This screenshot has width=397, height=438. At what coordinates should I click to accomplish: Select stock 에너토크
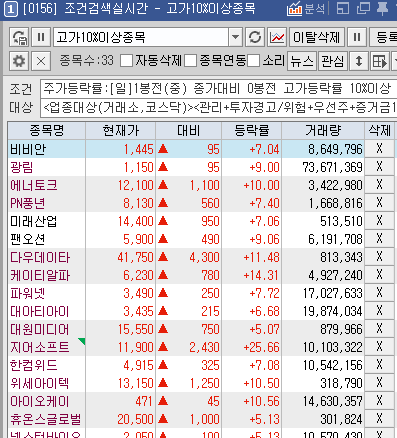[x=34, y=185]
